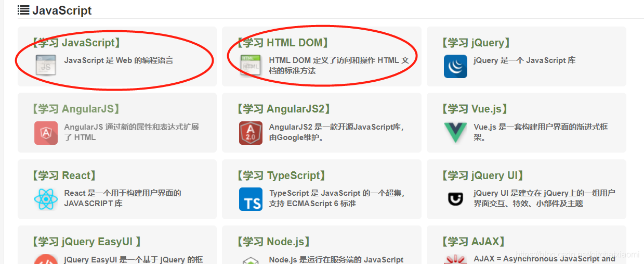Screen dimensions: 644x264
Task: Open the 【学习 Vue.js】 tutorial link
Action: (475, 109)
